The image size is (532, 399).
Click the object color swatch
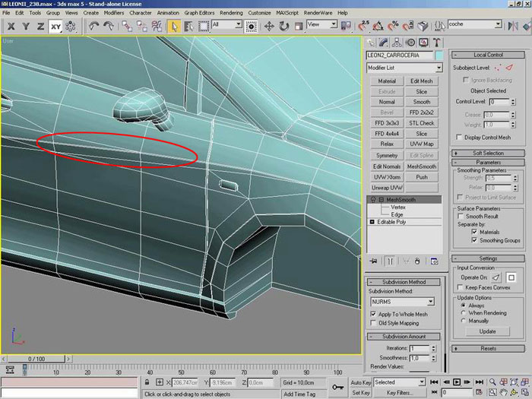pyautogui.click(x=439, y=55)
